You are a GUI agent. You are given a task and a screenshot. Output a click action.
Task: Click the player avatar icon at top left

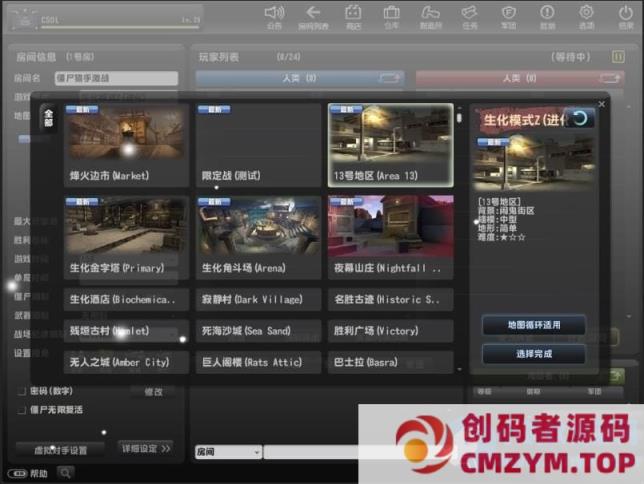click(23, 20)
